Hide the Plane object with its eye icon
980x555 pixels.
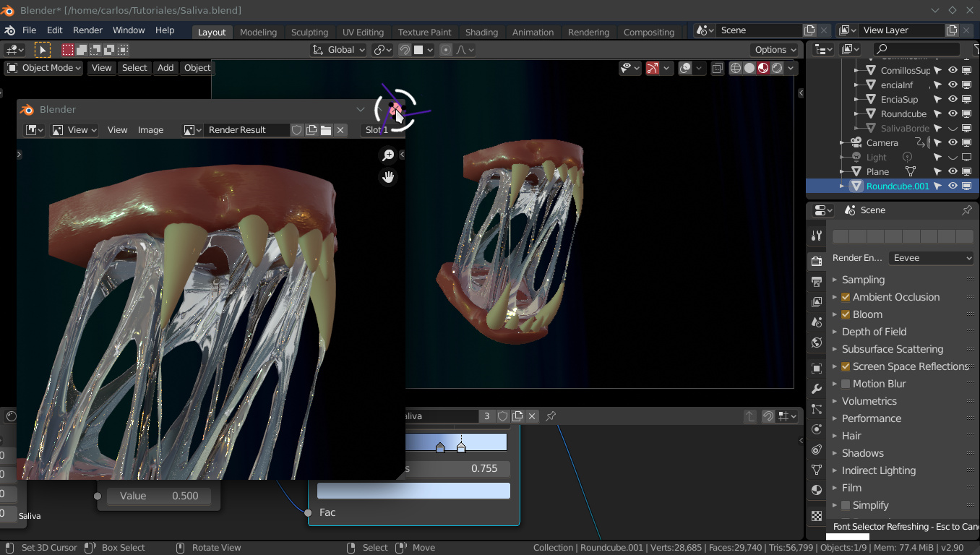point(953,171)
